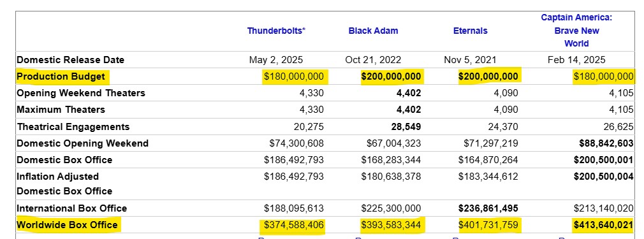Select the Worldwide Box Office row label
The height and width of the screenshot is (239, 644).
pyautogui.click(x=67, y=224)
